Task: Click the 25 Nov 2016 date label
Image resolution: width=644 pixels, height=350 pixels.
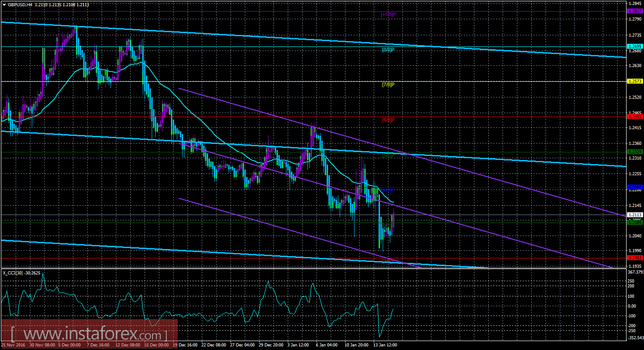Action: coord(14,346)
